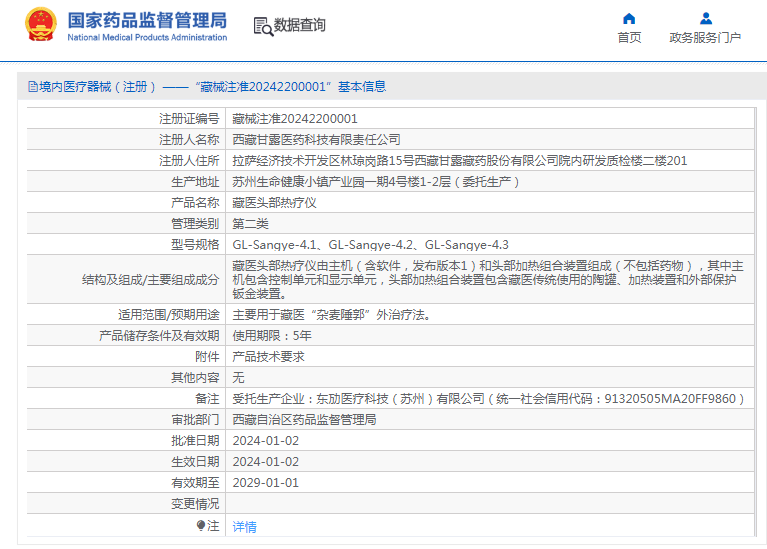Click the 注册人住所 row label
The image size is (767, 549).
coord(189,160)
